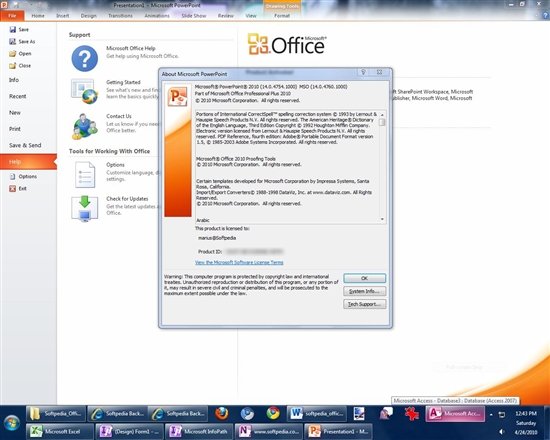
Task: Click OK in About dialog
Action: tap(364, 278)
